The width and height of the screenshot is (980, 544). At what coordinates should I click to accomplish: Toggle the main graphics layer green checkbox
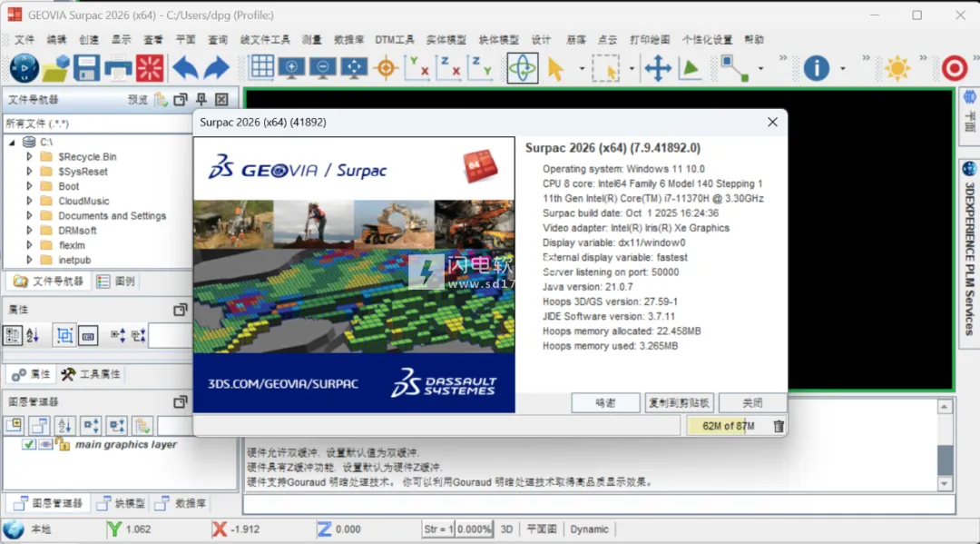[29, 444]
